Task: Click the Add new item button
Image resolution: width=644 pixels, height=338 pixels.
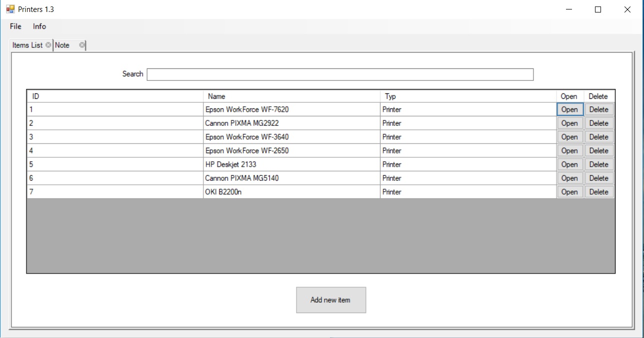Action: [331, 300]
